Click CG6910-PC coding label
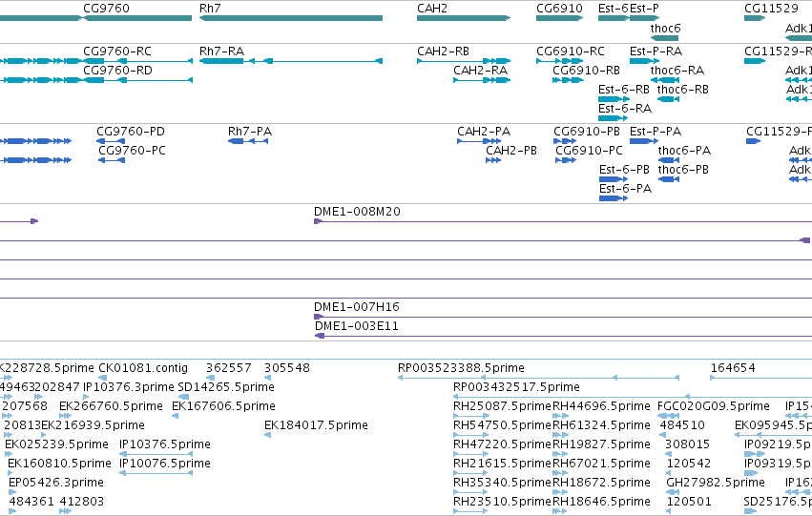812x516 pixels. (x=589, y=151)
